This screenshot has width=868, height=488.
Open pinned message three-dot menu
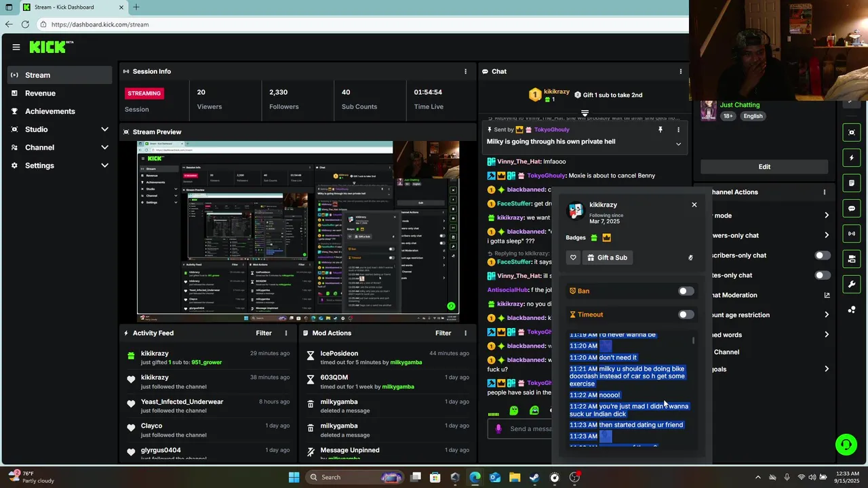click(x=678, y=129)
